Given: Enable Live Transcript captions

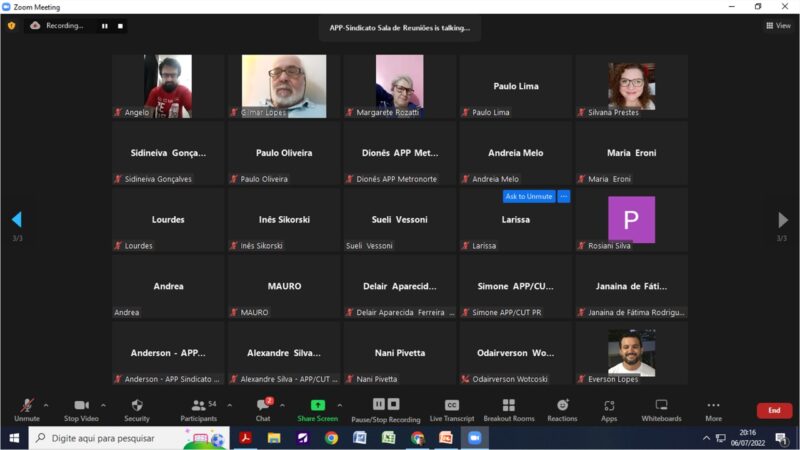Looking at the screenshot, I should click(451, 408).
